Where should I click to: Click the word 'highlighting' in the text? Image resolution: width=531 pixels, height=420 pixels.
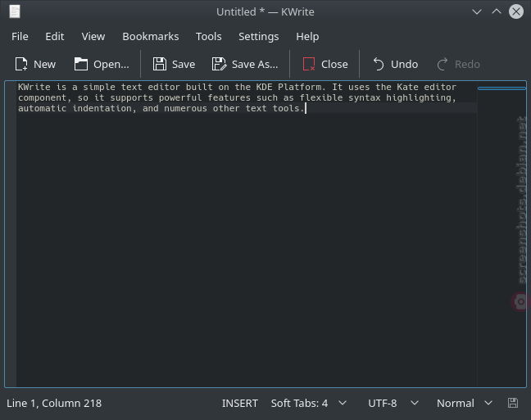click(419, 97)
